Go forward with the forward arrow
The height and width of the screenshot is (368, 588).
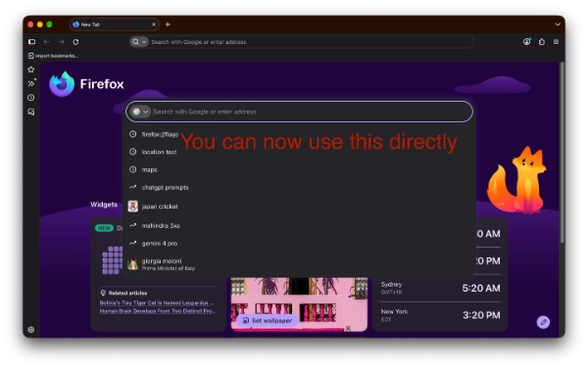pos(61,42)
